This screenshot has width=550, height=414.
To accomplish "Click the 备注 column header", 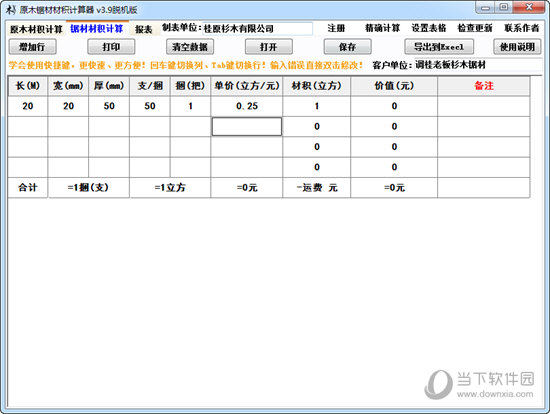I will pos(484,86).
